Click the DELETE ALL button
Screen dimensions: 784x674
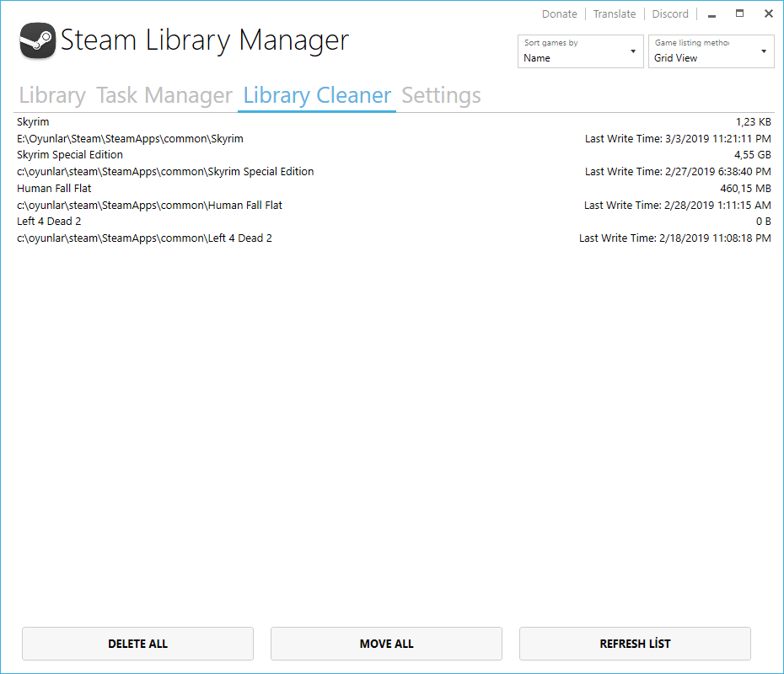tap(137, 644)
